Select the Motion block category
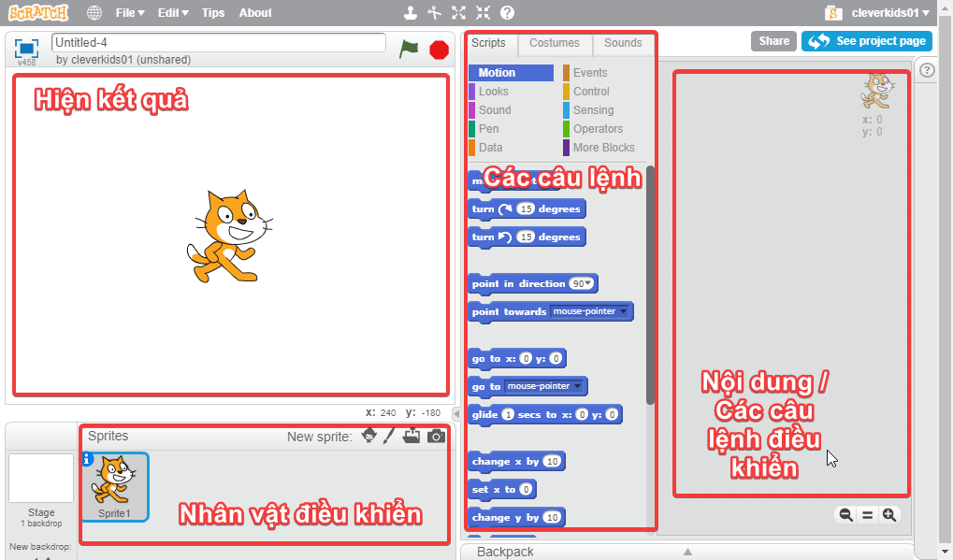953x560 pixels. (512, 73)
